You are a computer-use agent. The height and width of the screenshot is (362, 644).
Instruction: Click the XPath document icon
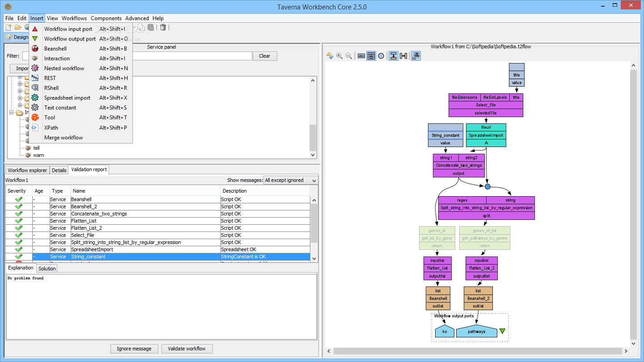pyautogui.click(x=35, y=127)
